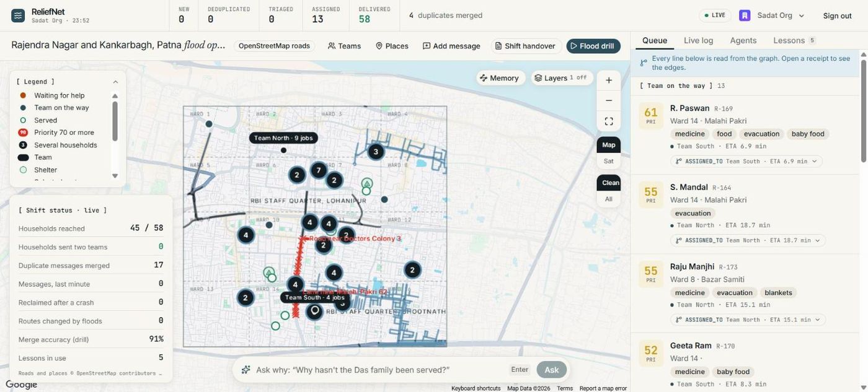Switch to the Lessons tab
This screenshot has width=868, height=392.
[x=795, y=40]
